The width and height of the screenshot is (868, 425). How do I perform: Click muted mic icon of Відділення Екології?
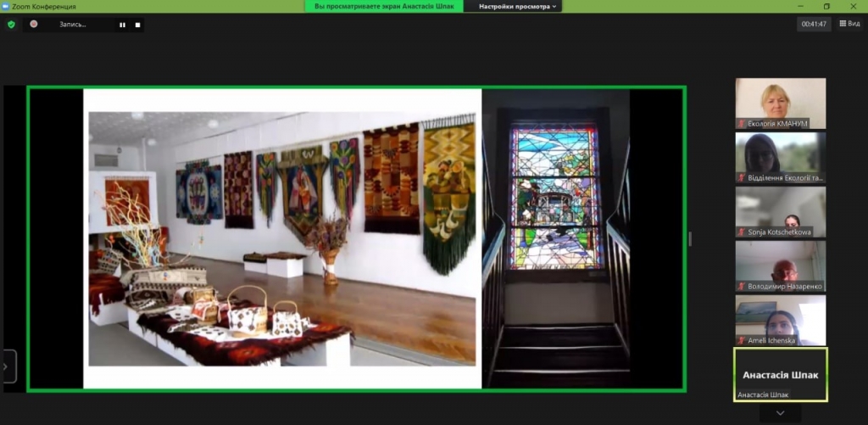pyautogui.click(x=741, y=178)
